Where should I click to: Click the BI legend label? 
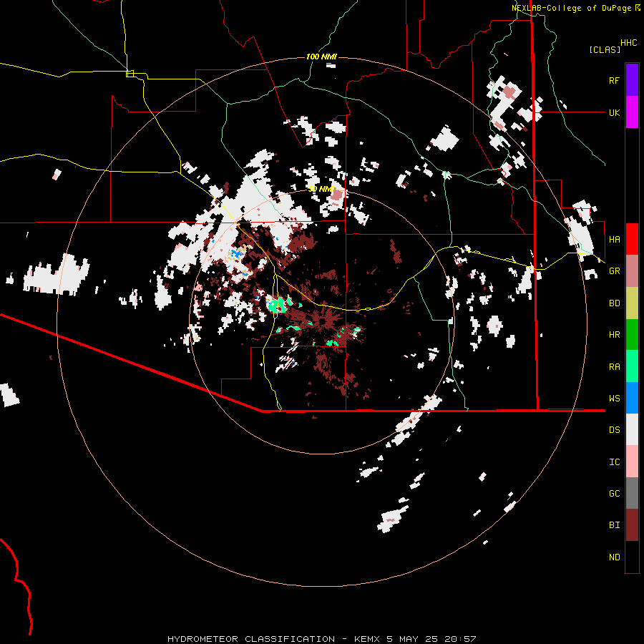coord(614,525)
